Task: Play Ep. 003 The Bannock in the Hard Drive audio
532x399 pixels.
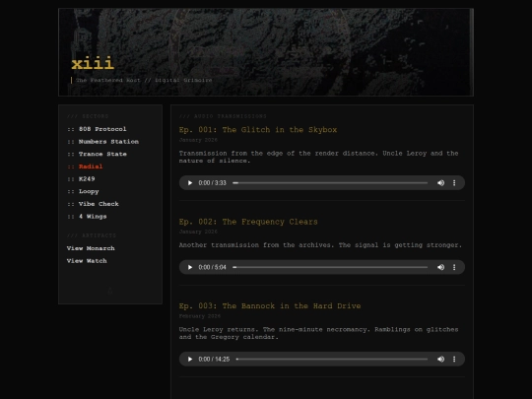Action: tap(190, 359)
